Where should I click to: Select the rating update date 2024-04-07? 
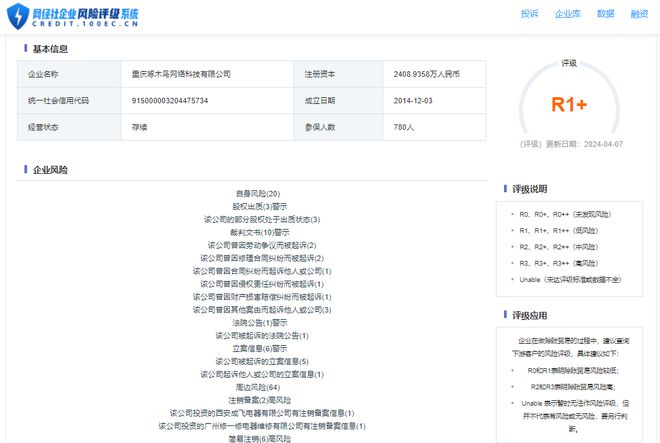[x=603, y=144]
